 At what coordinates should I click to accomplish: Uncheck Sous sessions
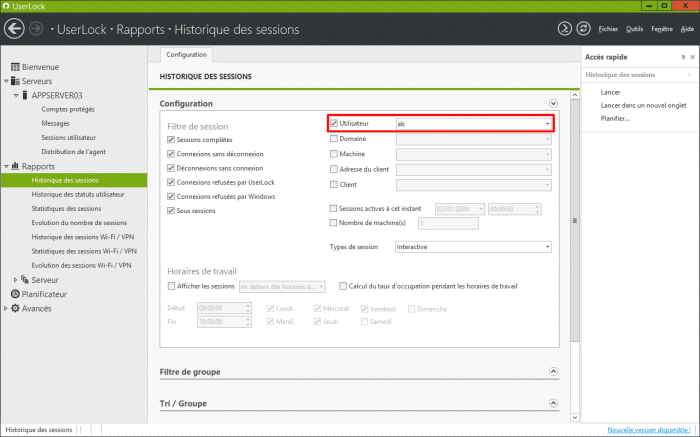click(x=171, y=211)
